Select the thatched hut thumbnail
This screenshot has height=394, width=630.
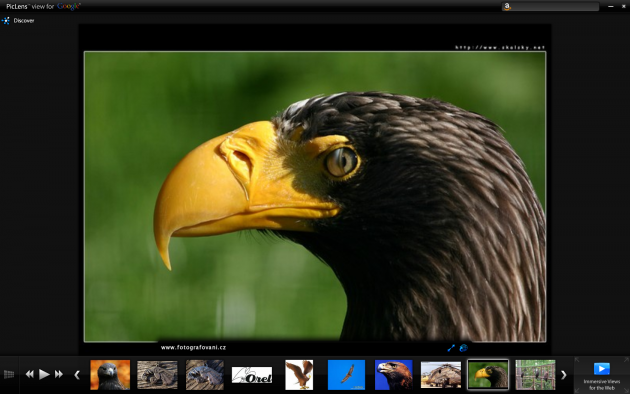click(441, 375)
